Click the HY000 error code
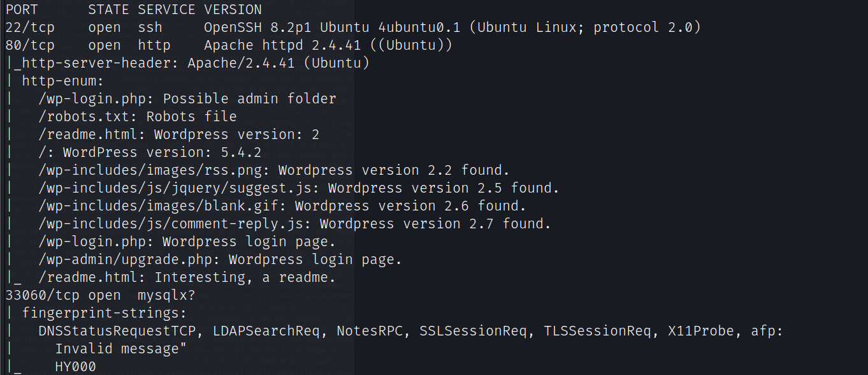868x375 pixels. point(75,367)
